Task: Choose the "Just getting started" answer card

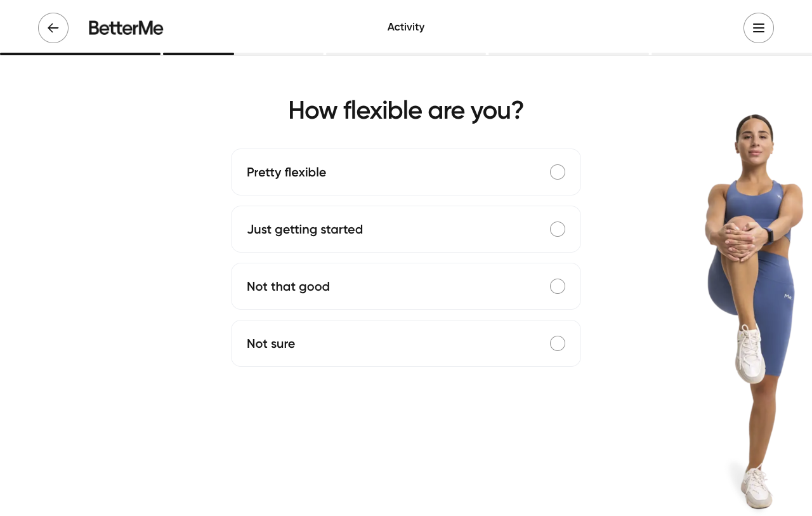Action: pos(406,229)
